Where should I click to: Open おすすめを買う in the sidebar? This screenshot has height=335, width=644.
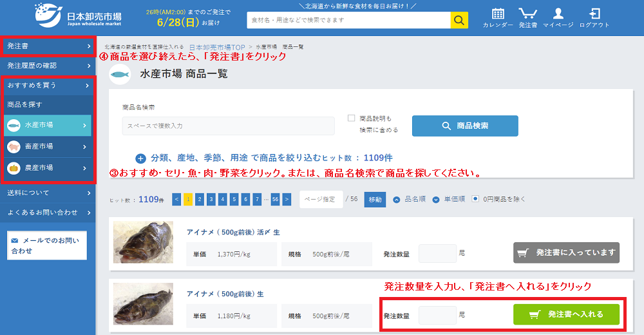48,86
